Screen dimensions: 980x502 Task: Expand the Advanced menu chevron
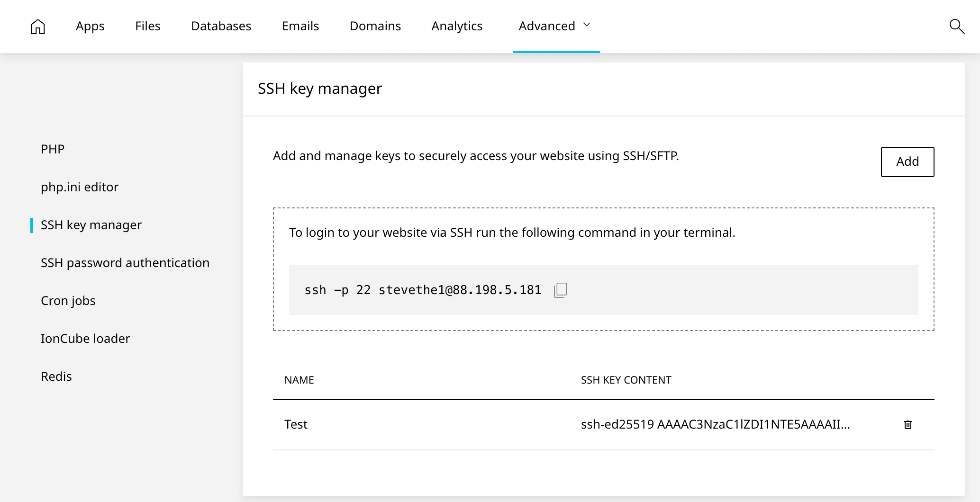click(587, 25)
